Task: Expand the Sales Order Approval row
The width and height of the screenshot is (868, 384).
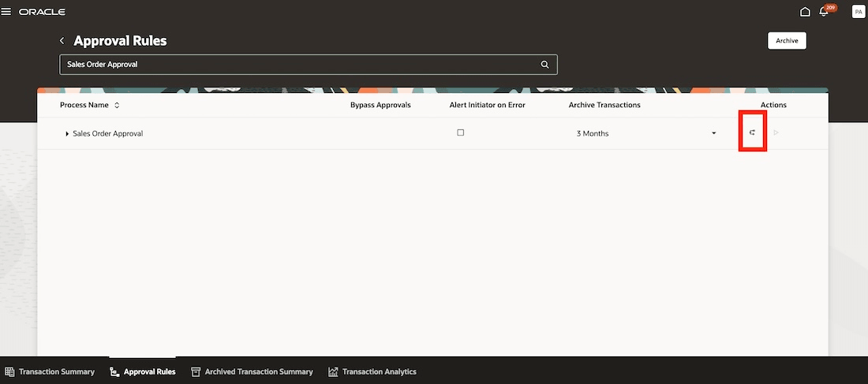Action: coord(67,134)
